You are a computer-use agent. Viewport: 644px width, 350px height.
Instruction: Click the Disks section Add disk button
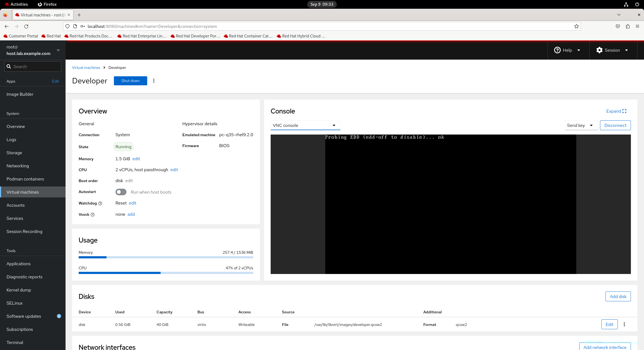pyautogui.click(x=618, y=296)
